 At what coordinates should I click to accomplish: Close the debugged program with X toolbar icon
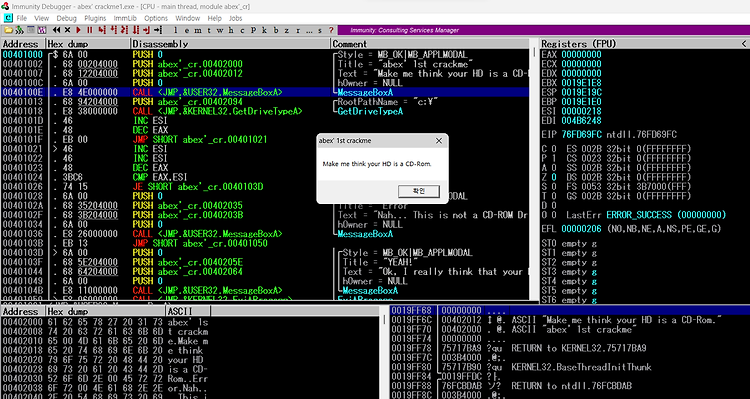pos(67,30)
